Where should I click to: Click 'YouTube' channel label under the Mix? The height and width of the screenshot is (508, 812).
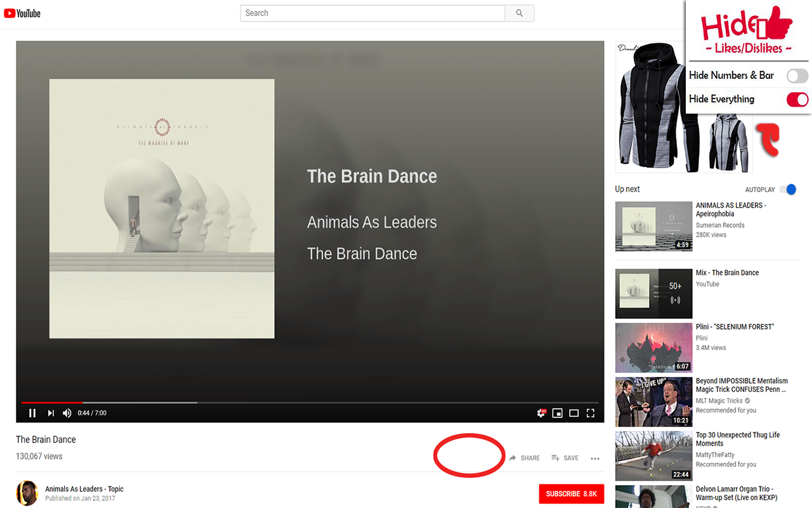707,284
